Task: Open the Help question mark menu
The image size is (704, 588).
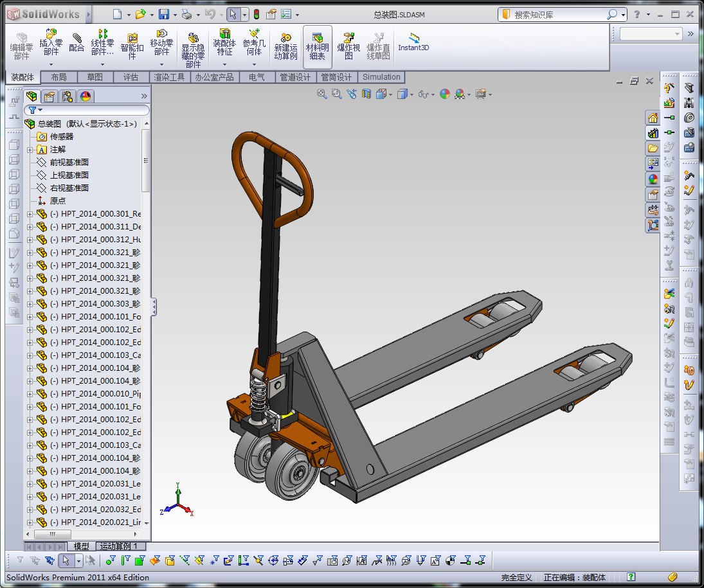Action: point(636,14)
